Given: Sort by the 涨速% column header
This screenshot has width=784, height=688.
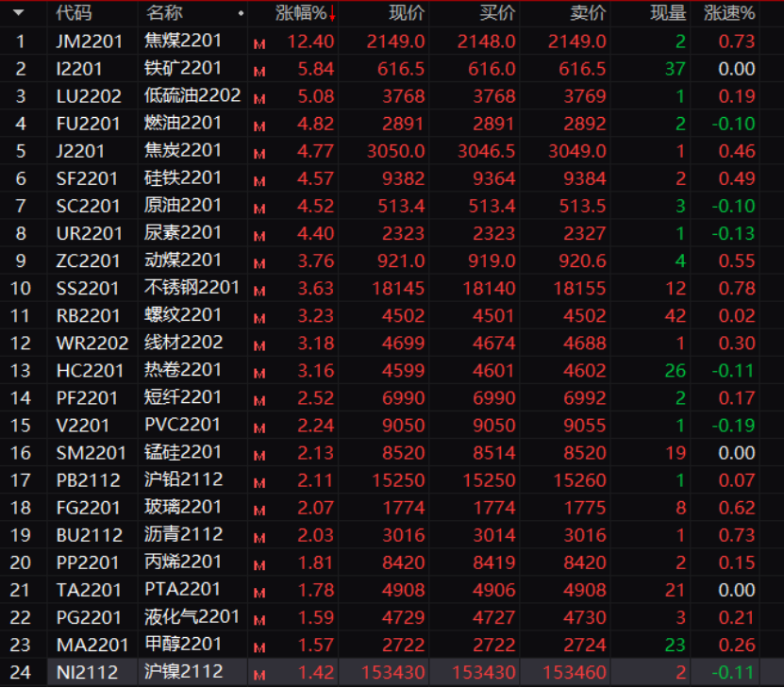Looking at the screenshot, I should coord(729,13).
